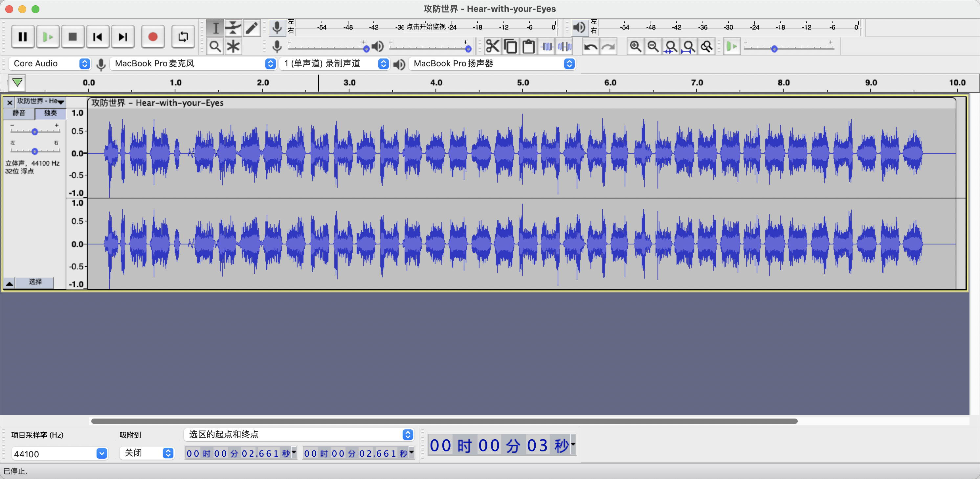Viewport: 980px width, 479px height.
Task: Silence the selected audio
Action: (x=565, y=46)
